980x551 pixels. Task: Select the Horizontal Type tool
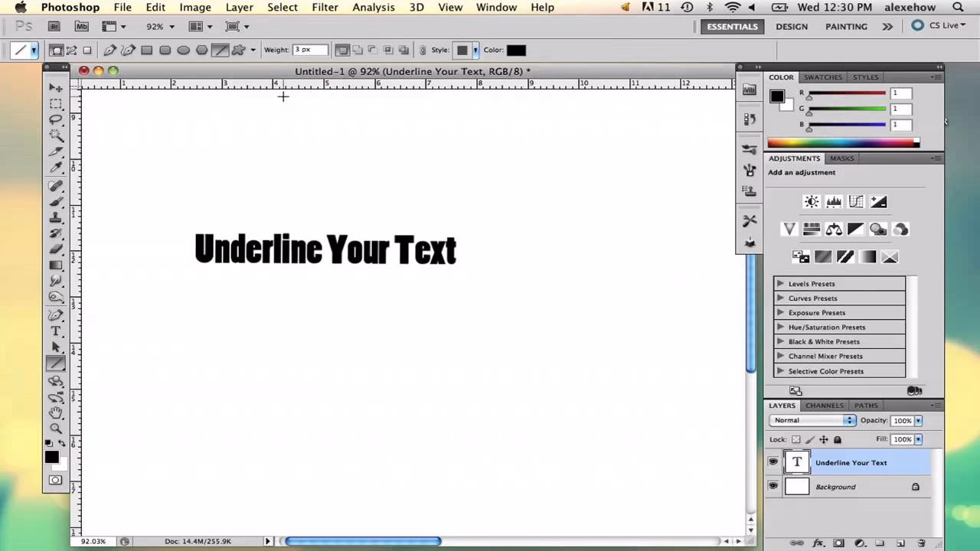click(x=55, y=331)
